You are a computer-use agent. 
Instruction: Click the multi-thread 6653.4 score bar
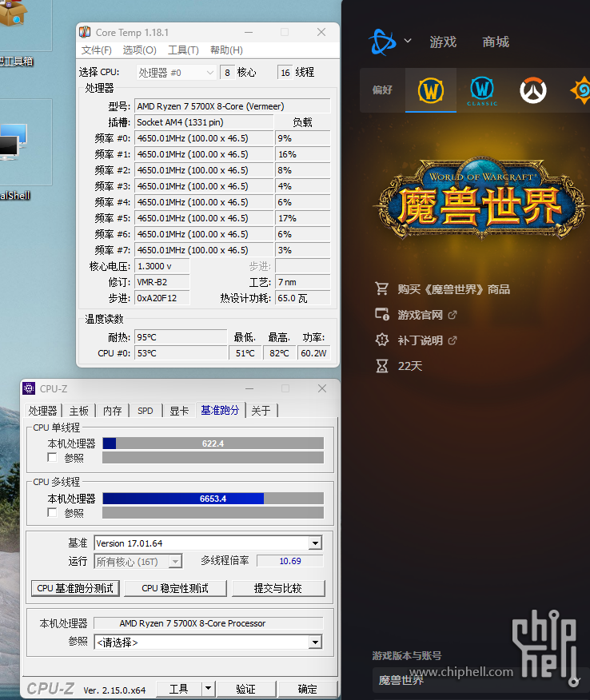click(213, 499)
